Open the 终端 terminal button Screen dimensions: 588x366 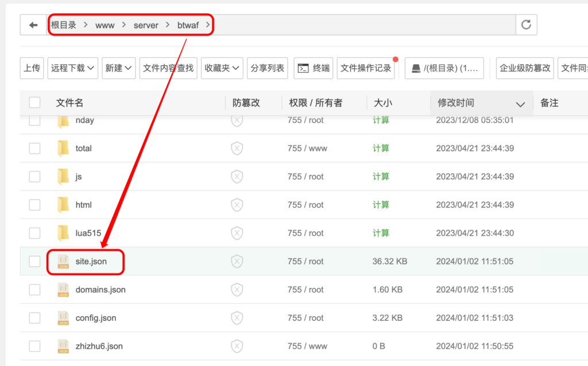click(x=314, y=68)
